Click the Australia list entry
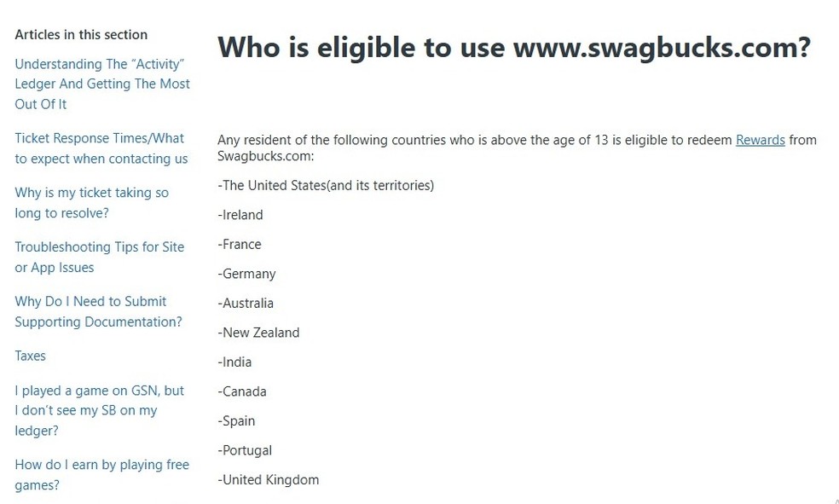The height and width of the screenshot is (504, 839). tap(245, 304)
